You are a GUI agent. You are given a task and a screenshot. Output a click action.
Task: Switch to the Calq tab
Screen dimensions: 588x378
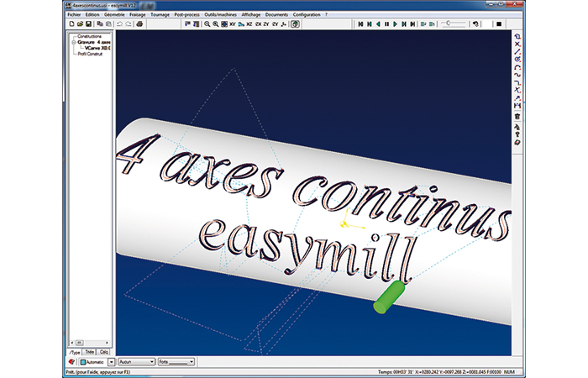pyautogui.click(x=104, y=352)
